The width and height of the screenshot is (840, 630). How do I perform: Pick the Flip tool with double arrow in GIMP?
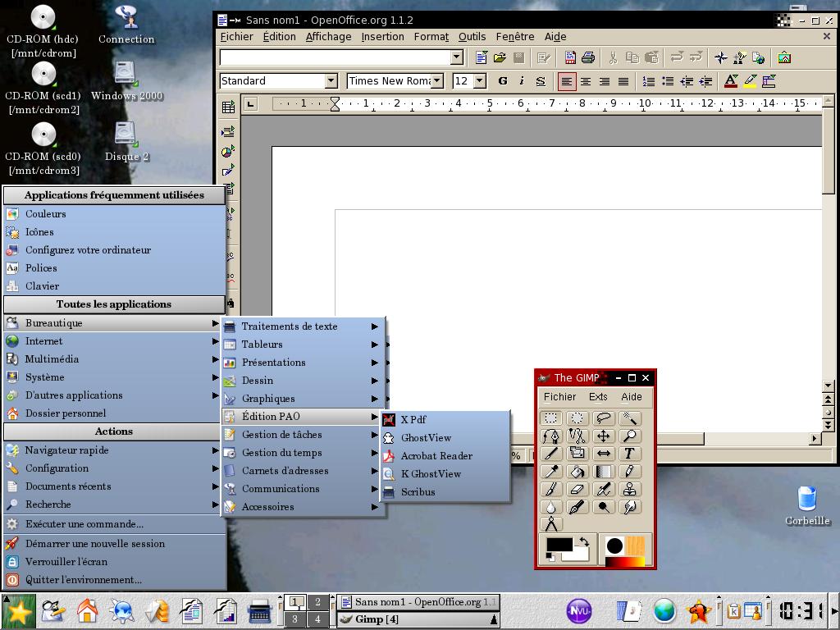click(603, 454)
